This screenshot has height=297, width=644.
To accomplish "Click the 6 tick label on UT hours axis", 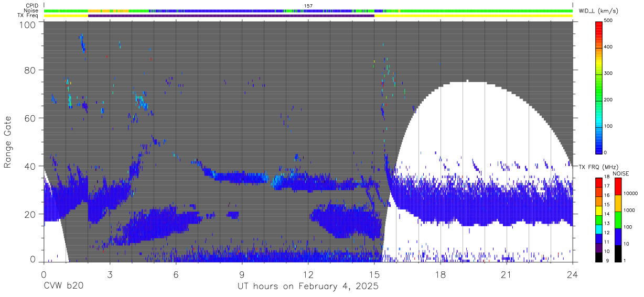I will coord(176,274).
